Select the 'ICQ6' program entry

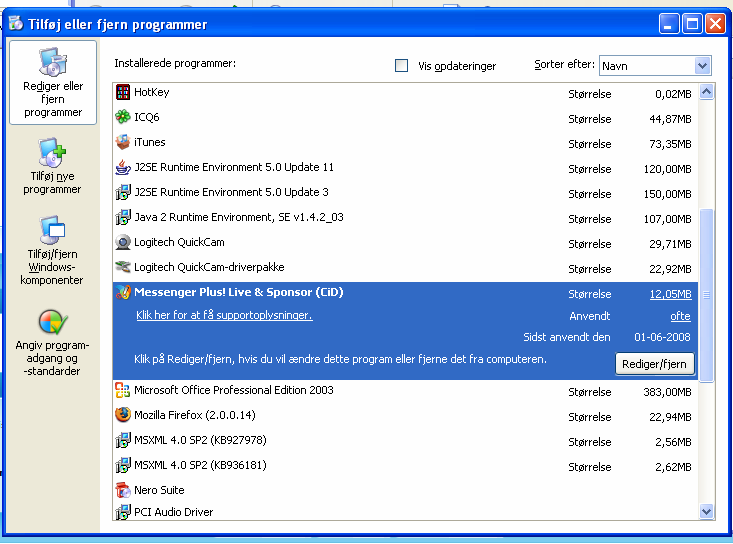[x=147, y=117]
